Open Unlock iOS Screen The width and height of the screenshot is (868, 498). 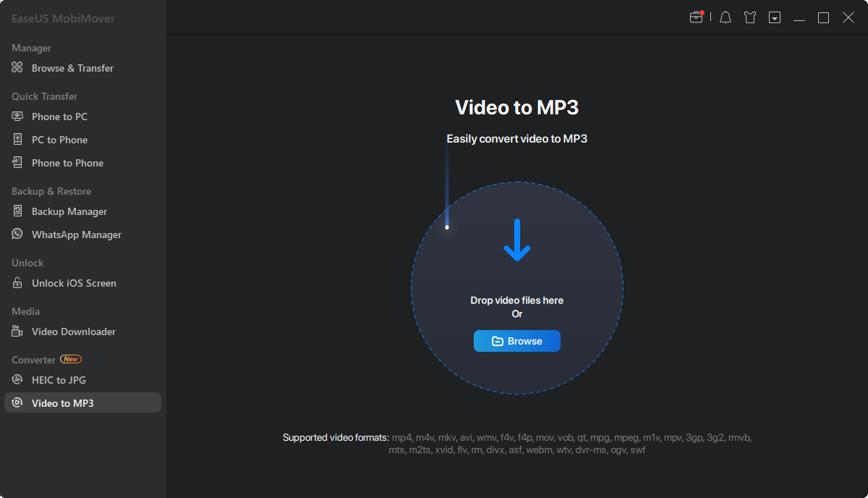pos(82,283)
